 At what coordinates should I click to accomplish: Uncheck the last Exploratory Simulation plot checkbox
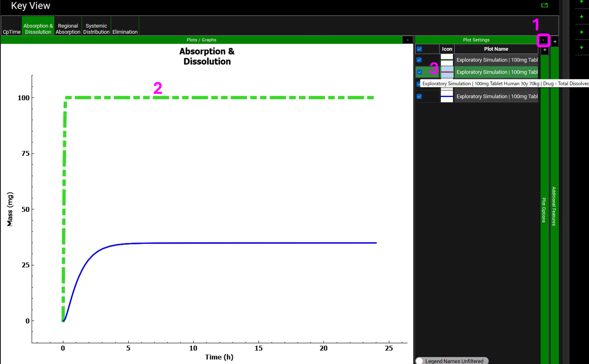click(419, 97)
